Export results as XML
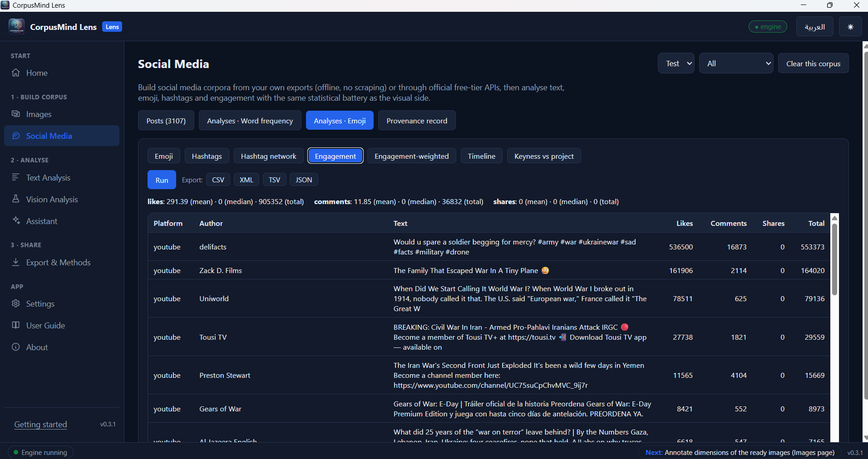868x459 pixels. coord(247,180)
